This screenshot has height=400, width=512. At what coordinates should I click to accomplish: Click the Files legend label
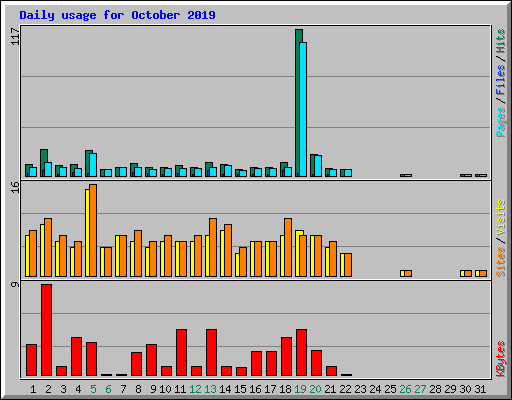pyautogui.click(x=500, y=79)
